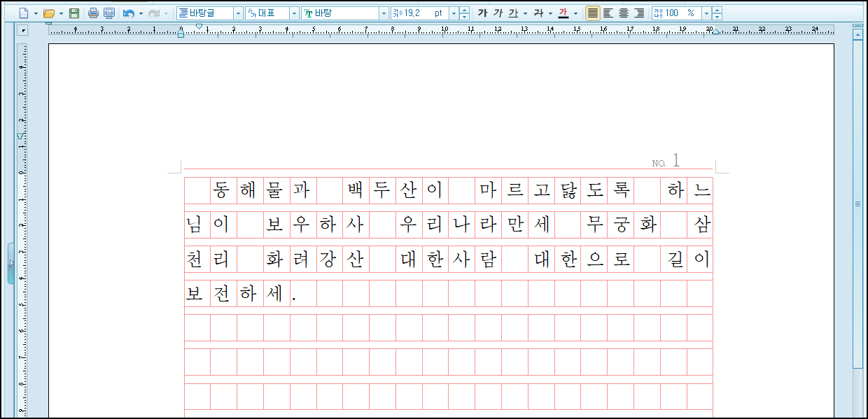Screen dimensions: 868x419
Task: Click the vertical scrollbar thumb
Action: tap(857, 203)
